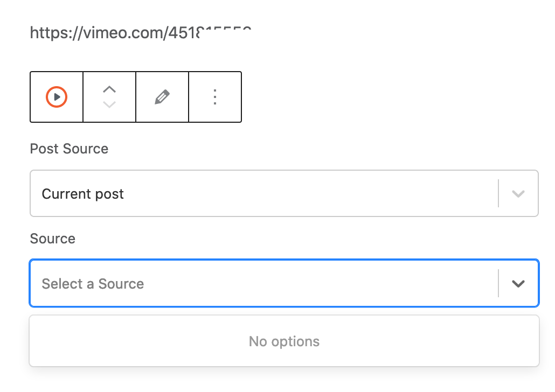The height and width of the screenshot is (392, 555).
Task: Click the No options message
Action: pyautogui.click(x=284, y=341)
